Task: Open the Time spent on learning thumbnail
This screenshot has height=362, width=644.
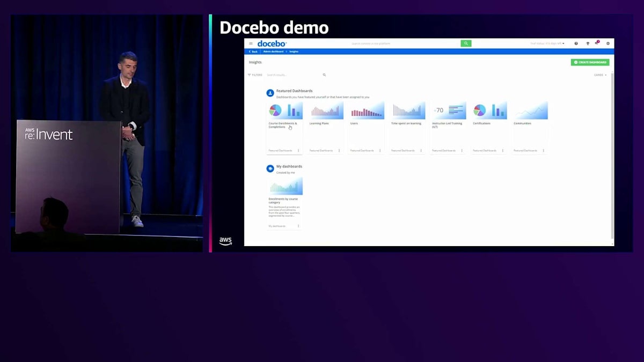Action: pos(407,110)
